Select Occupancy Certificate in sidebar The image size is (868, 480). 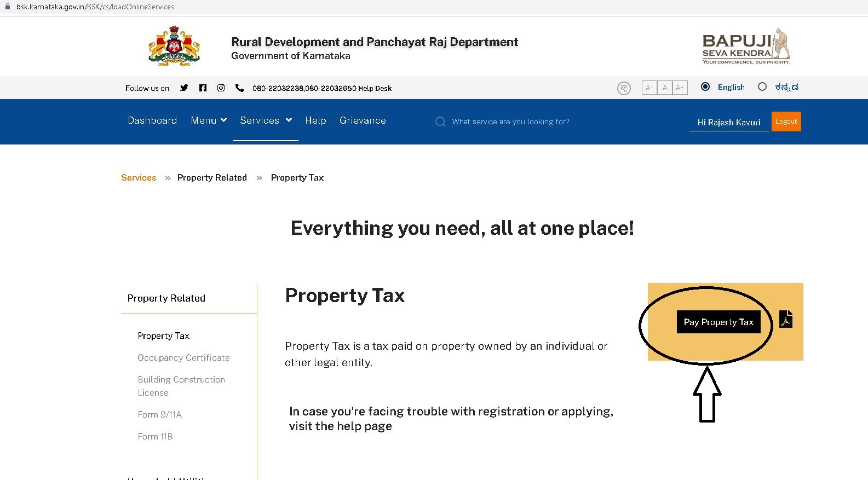[x=183, y=357]
